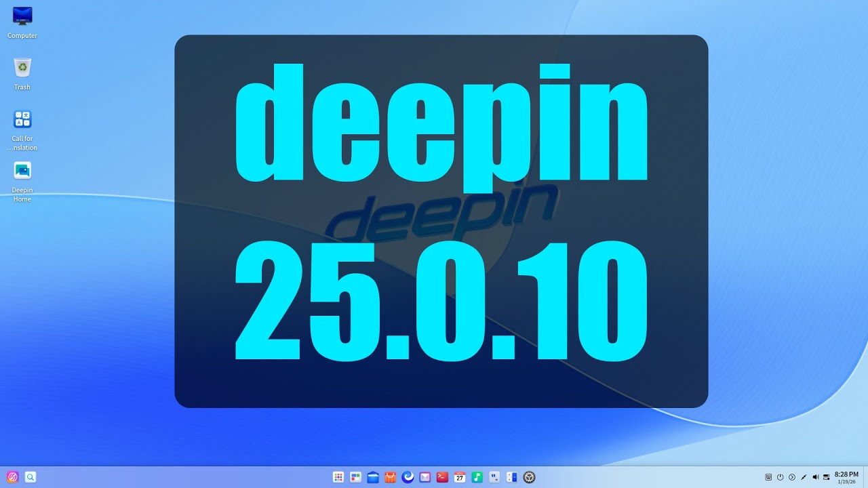This screenshot has width=868, height=488.
Task: Open the Calendar app showing 27
Action: tap(460, 477)
